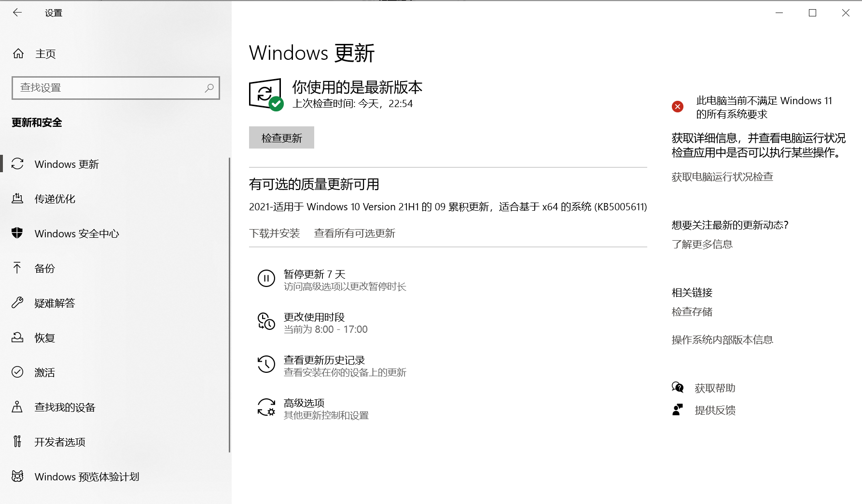Open 查看更新历史记录 option
This screenshot has width=862, height=504.
point(333,366)
